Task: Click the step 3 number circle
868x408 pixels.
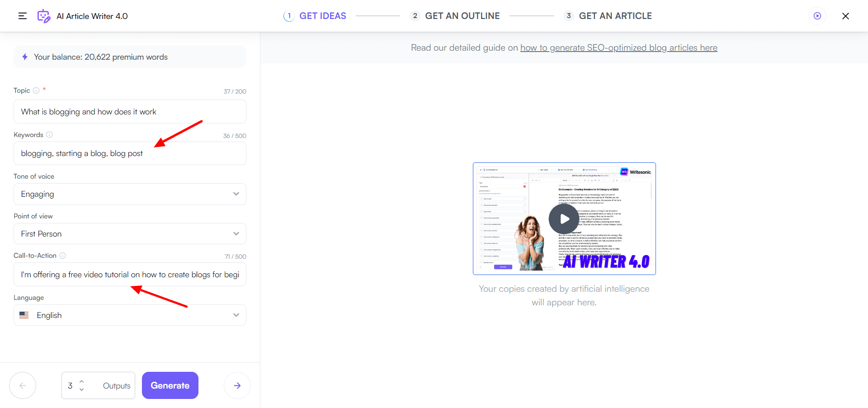Action: [x=569, y=16]
